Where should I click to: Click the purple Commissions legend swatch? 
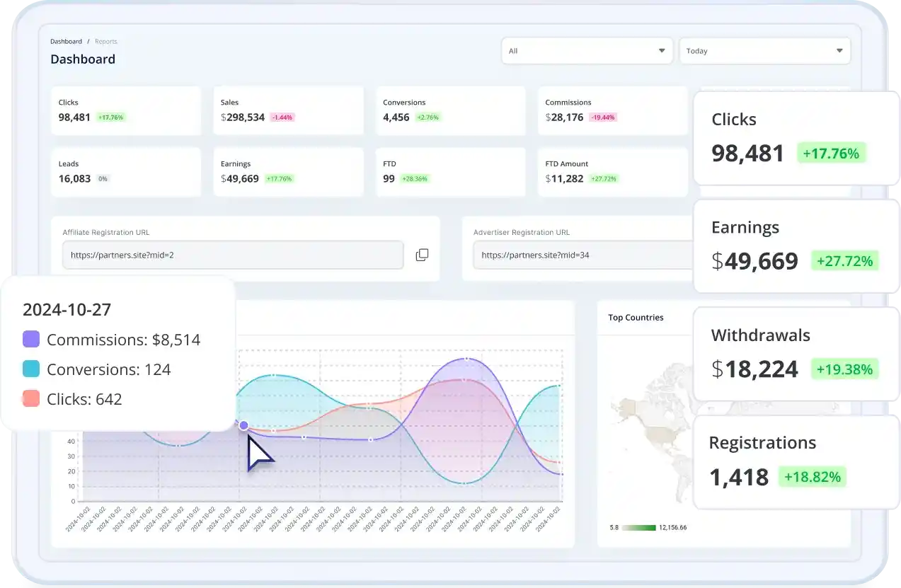coord(31,339)
